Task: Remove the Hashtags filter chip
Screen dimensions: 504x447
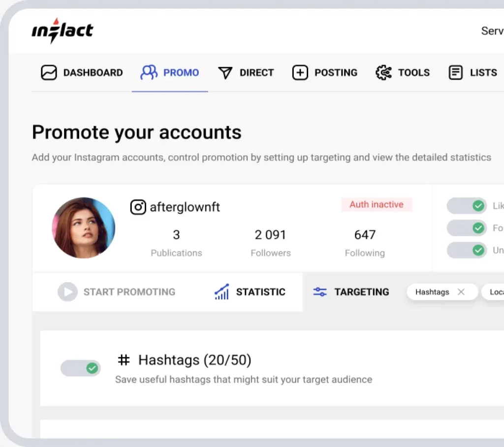Action: [461, 292]
